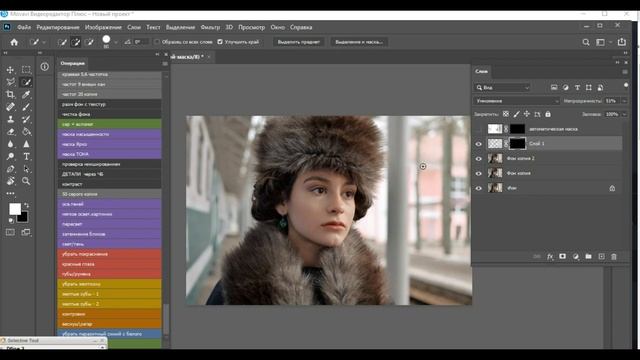This screenshot has width=640, height=360.
Task: Enable Sample All Layers checkbox
Action: click(157, 42)
